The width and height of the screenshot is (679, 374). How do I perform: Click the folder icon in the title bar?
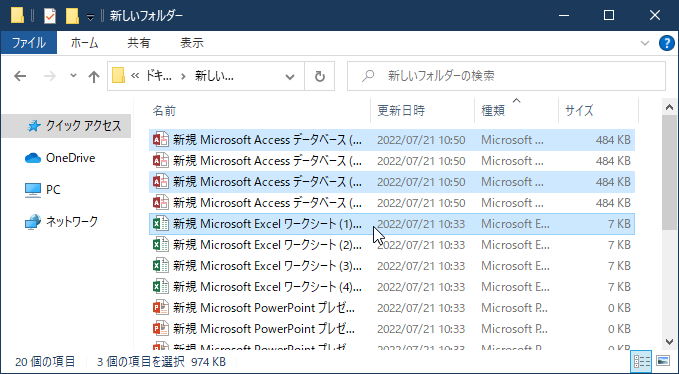(x=17, y=16)
